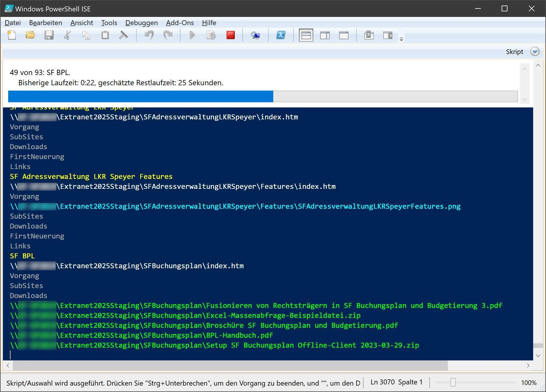546x392 pixels.
Task: Show script pane on right layout icon
Action: tap(325, 35)
